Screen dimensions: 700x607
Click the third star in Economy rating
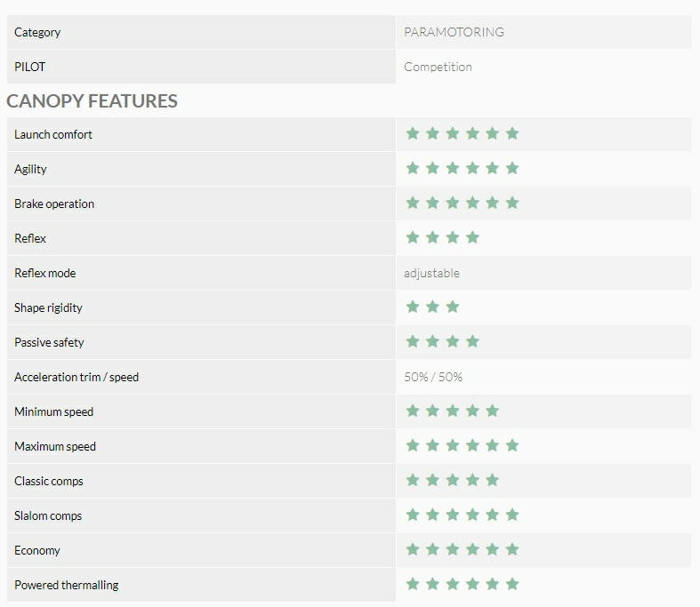point(452,549)
